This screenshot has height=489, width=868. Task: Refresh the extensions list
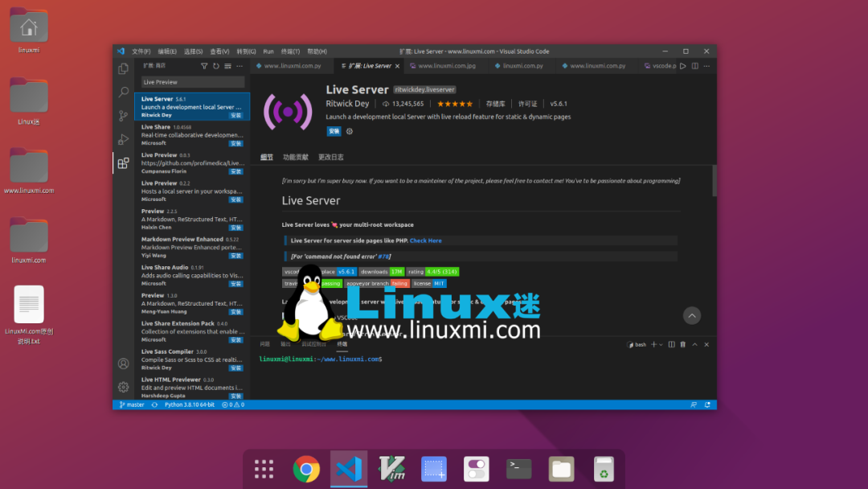tap(215, 66)
